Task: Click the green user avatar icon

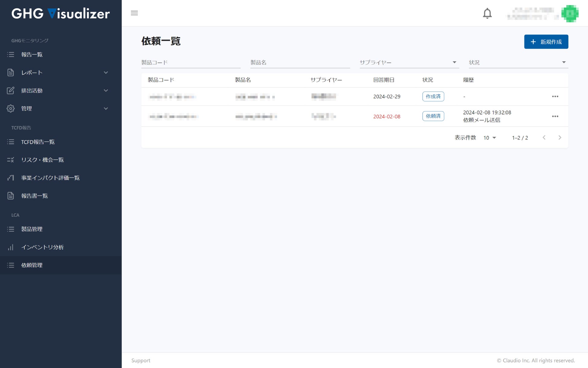Action: (x=570, y=14)
